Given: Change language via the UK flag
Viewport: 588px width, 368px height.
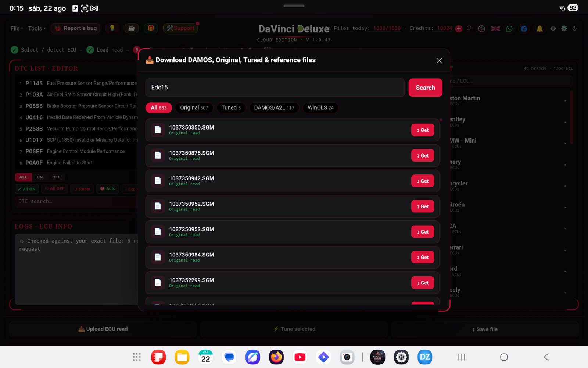Looking at the screenshot, I should [x=495, y=28].
